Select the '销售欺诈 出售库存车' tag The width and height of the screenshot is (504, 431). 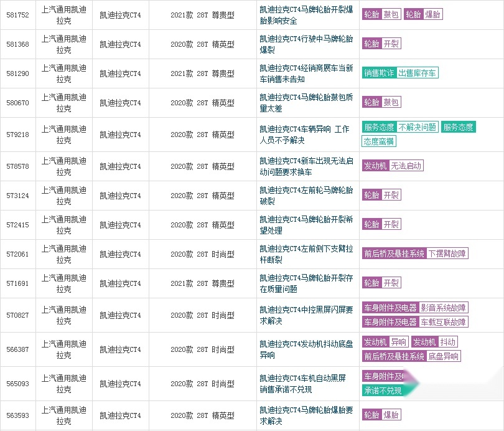[400, 73]
